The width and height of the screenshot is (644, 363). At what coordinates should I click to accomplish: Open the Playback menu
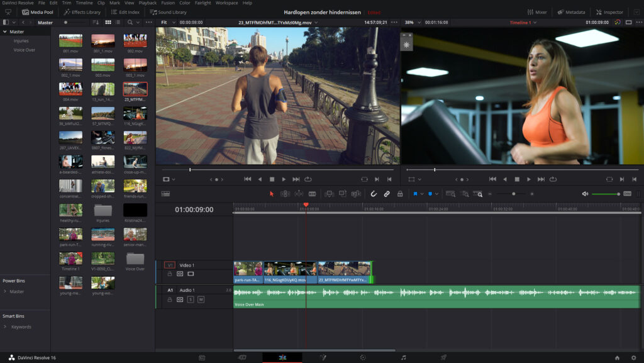tap(147, 3)
